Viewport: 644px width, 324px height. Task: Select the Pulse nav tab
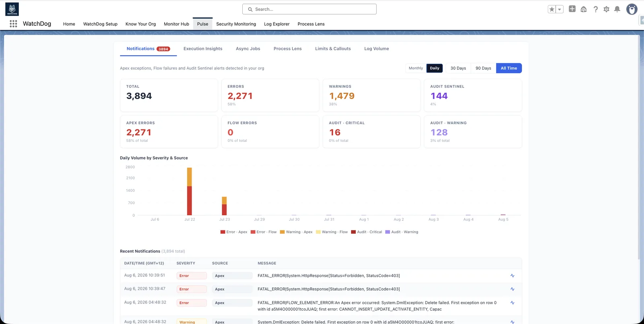(x=202, y=24)
